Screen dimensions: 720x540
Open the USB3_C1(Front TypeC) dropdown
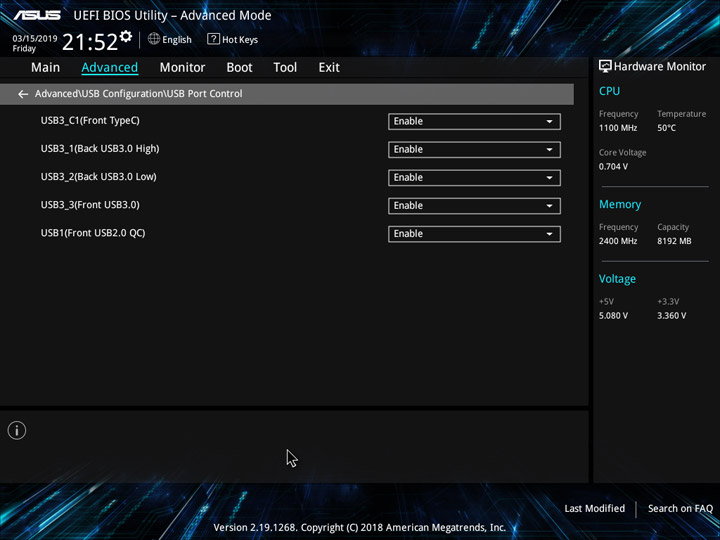pyautogui.click(x=474, y=121)
